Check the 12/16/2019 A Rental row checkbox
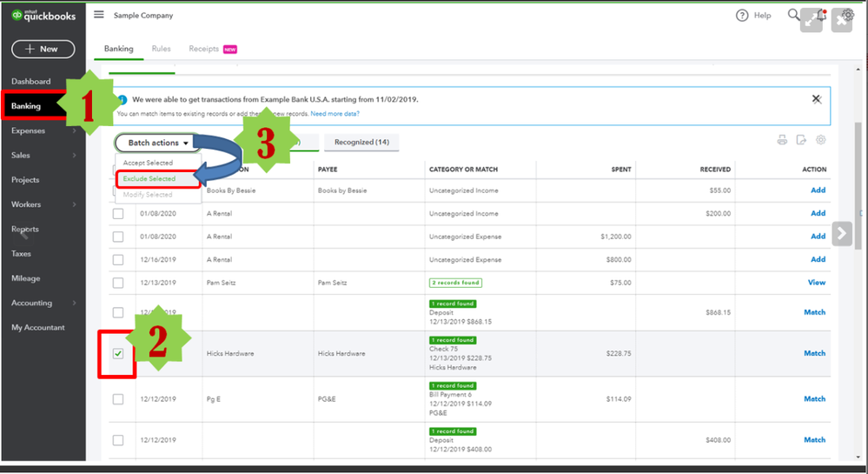 point(118,259)
